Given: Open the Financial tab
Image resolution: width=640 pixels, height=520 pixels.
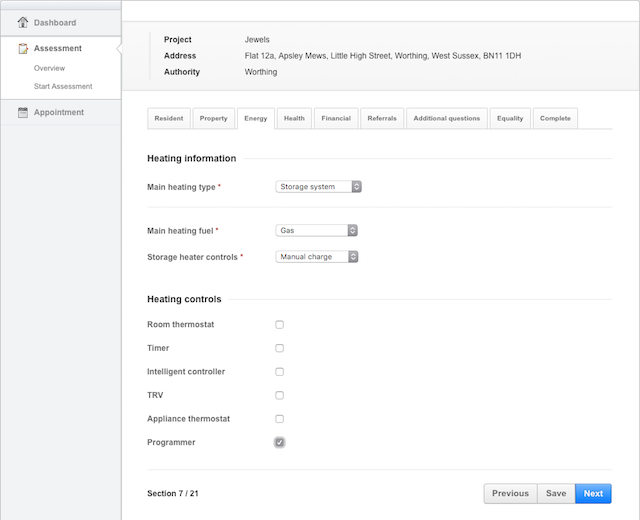Looking at the screenshot, I should pos(335,118).
